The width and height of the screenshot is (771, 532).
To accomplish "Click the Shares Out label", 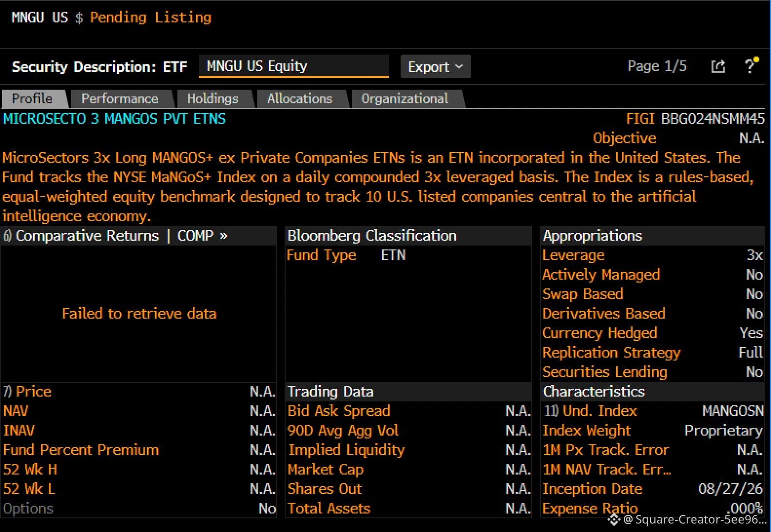I will click(x=325, y=489).
